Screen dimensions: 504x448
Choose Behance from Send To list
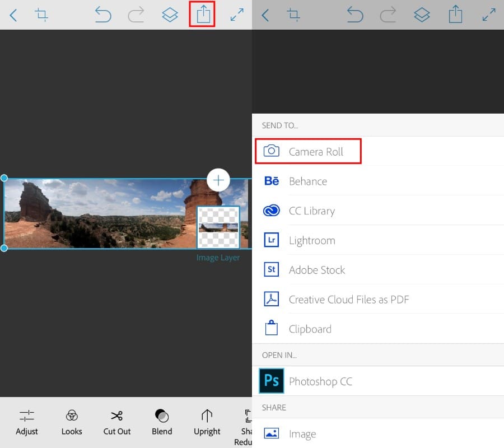point(307,181)
